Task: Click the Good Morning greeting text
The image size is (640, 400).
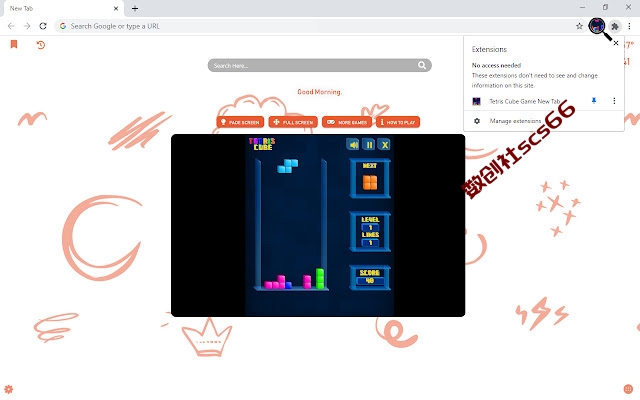Action: [319, 92]
